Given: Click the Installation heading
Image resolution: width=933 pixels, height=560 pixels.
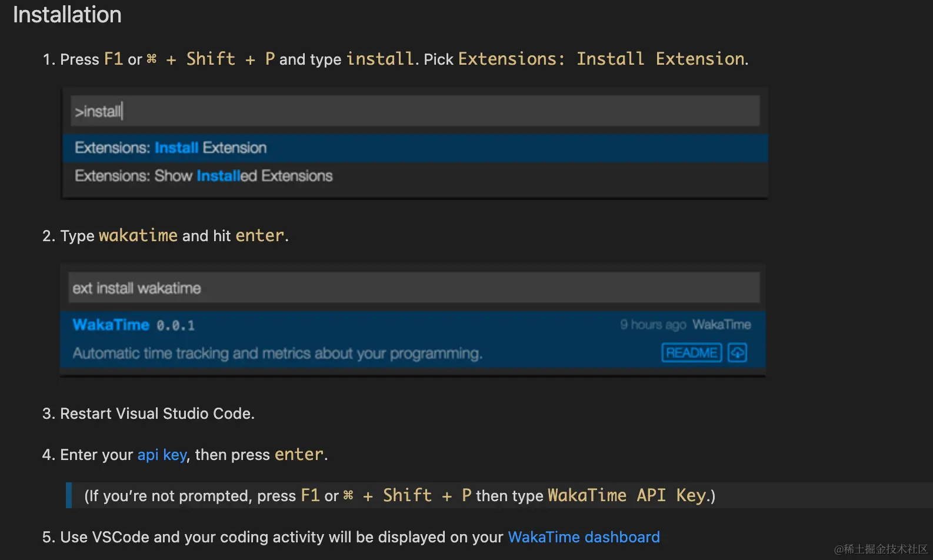Looking at the screenshot, I should (x=67, y=15).
